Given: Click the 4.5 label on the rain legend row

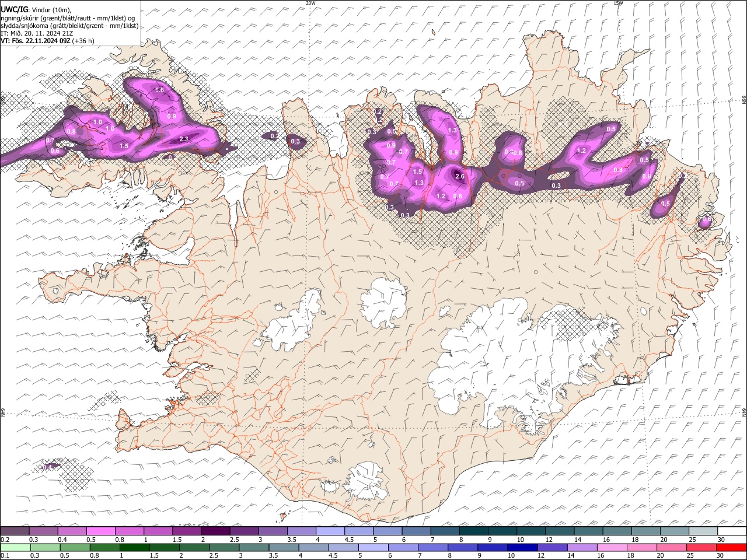Looking at the screenshot, I should [334, 555].
